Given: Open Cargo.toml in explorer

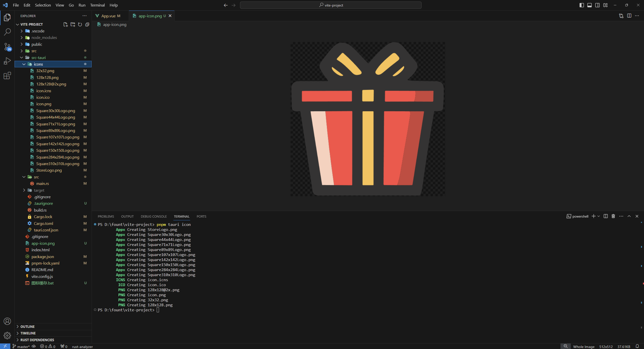Looking at the screenshot, I should pyautogui.click(x=53, y=223).
